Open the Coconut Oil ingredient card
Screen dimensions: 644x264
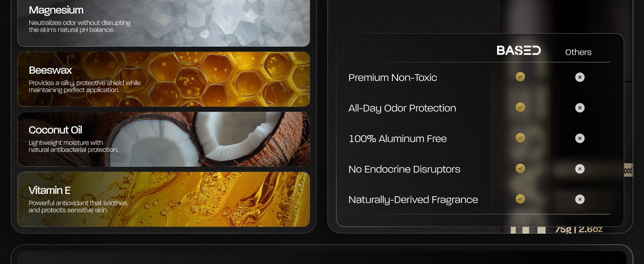tap(164, 139)
